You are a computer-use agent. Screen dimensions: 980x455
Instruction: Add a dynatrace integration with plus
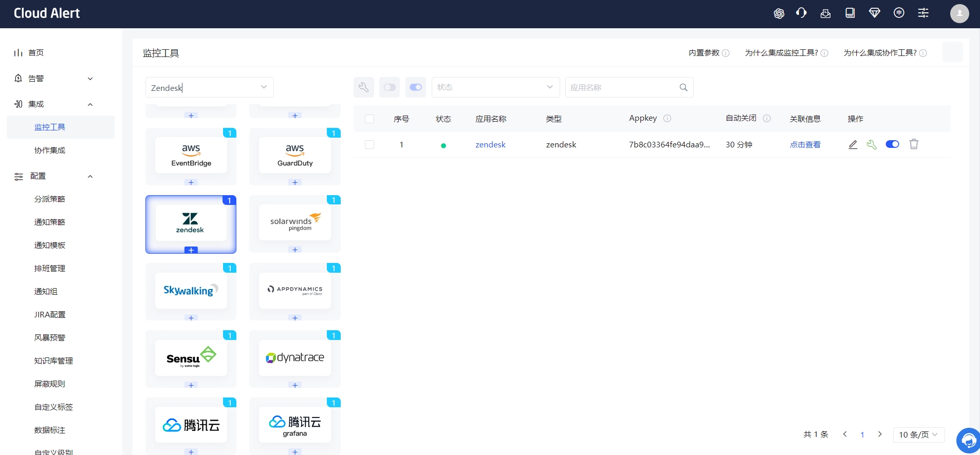click(x=295, y=385)
